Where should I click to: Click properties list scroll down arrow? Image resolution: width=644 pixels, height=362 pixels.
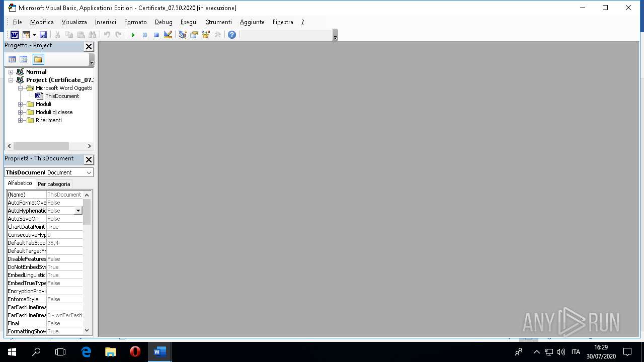[87, 330]
